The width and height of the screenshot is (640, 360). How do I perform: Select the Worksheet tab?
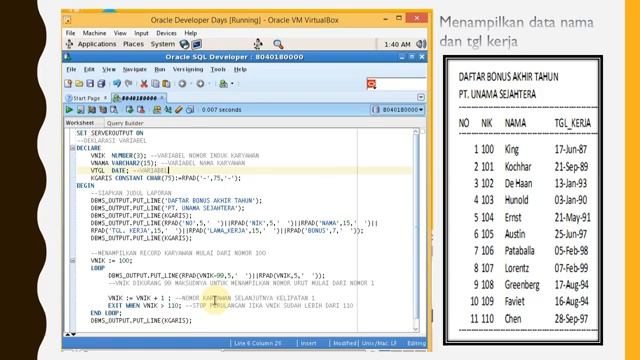80,123
